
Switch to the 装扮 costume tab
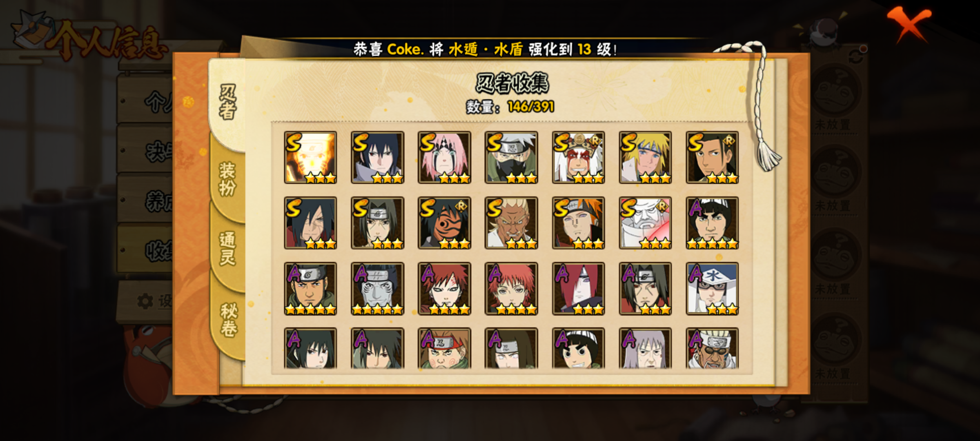[x=227, y=180]
